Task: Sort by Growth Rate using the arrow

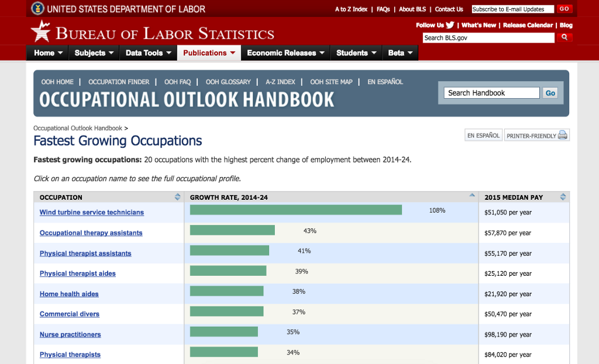Action: click(472, 195)
